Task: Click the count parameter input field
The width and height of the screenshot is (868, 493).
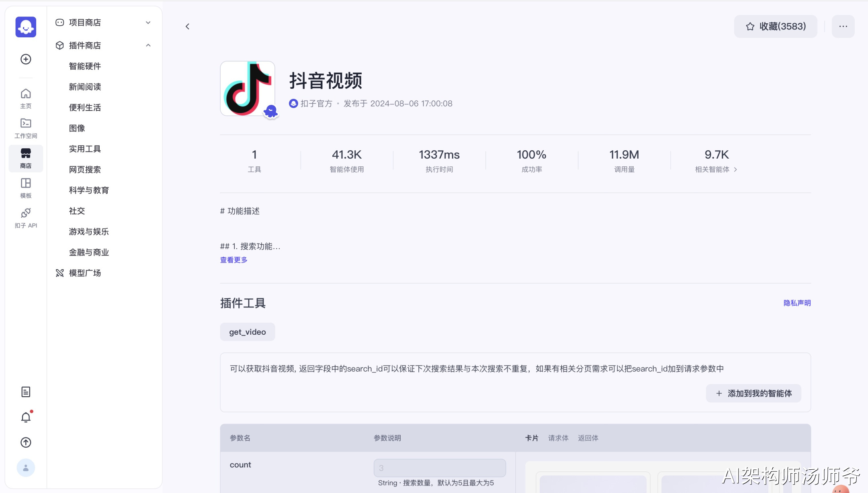Action: pos(439,468)
